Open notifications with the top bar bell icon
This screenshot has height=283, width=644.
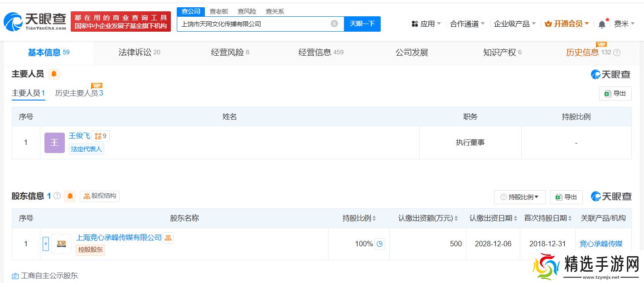[602, 23]
